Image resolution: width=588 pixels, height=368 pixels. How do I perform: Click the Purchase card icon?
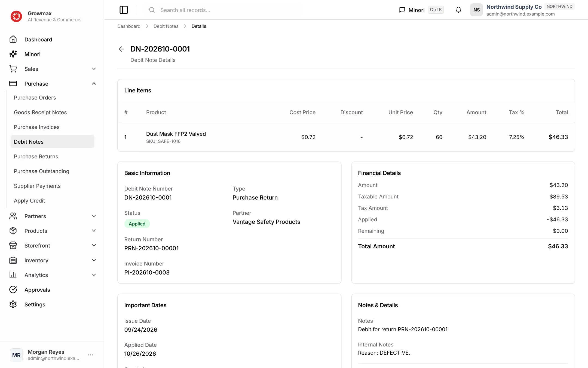coord(13,84)
